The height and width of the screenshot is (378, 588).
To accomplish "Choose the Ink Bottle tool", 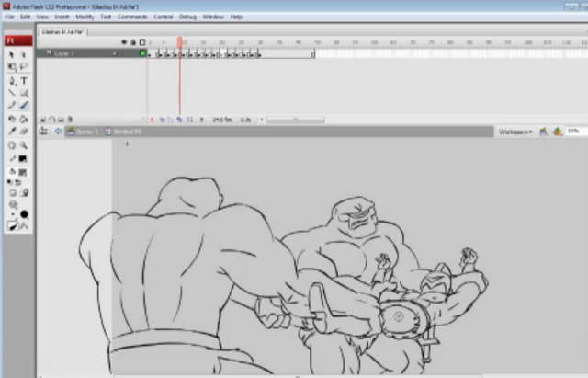I will [x=12, y=119].
